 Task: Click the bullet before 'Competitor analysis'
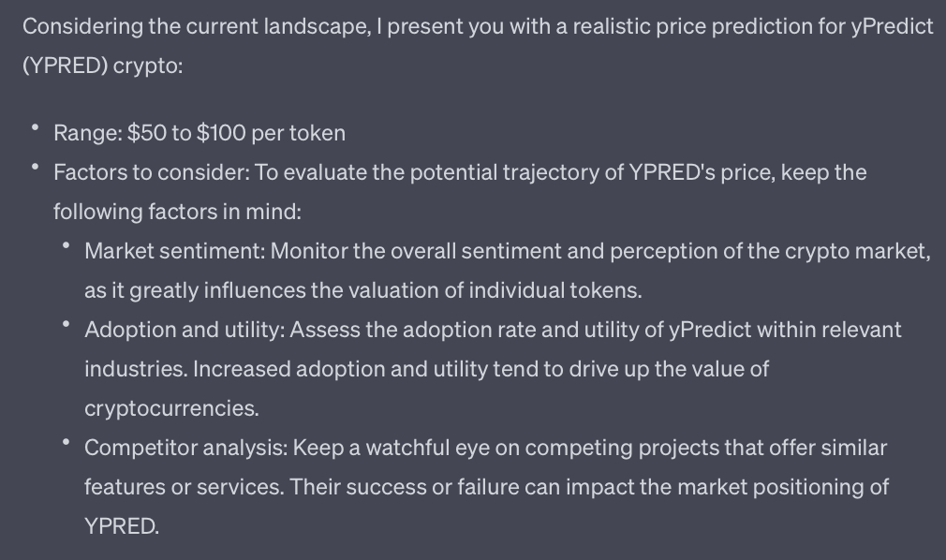[x=67, y=442]
